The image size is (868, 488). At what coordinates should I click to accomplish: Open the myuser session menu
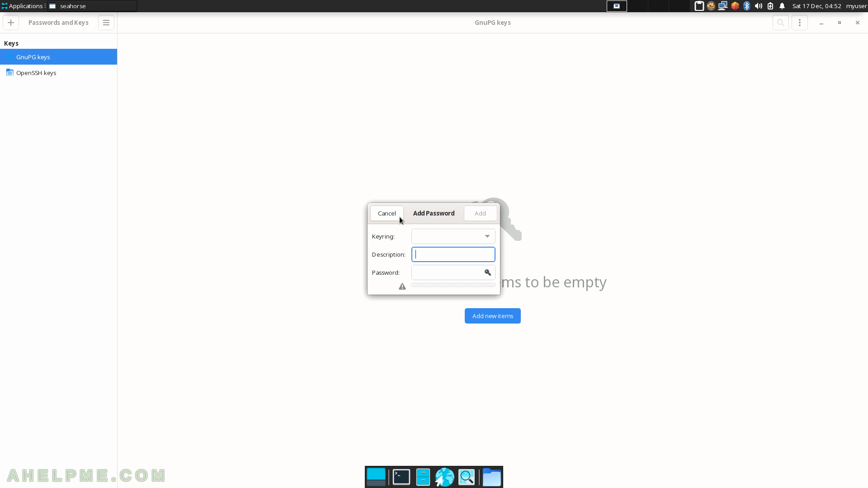[856, 6]
